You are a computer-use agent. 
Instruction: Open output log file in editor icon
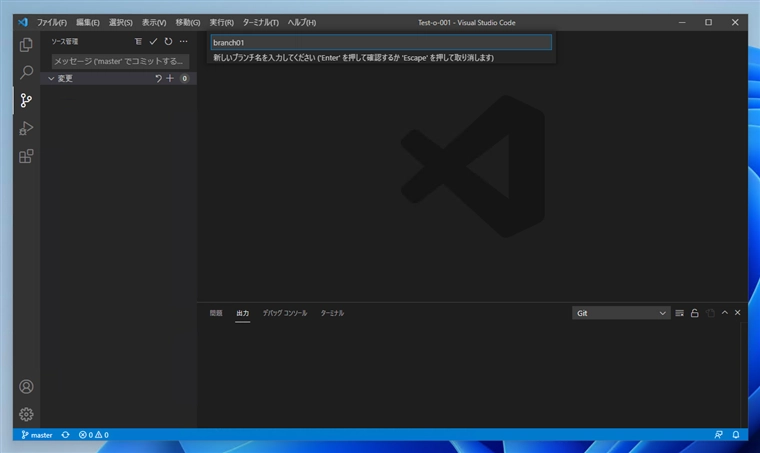click(710, 313)
